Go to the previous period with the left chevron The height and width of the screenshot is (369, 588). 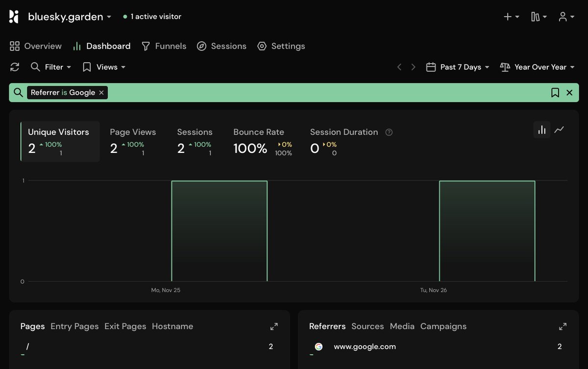(x=399, y=67)
